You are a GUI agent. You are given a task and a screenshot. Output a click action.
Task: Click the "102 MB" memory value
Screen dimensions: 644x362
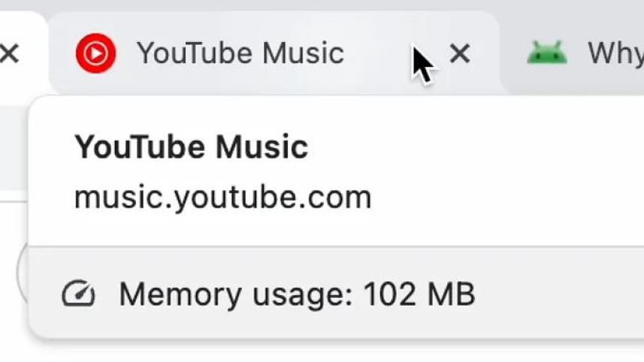(419, 294)
